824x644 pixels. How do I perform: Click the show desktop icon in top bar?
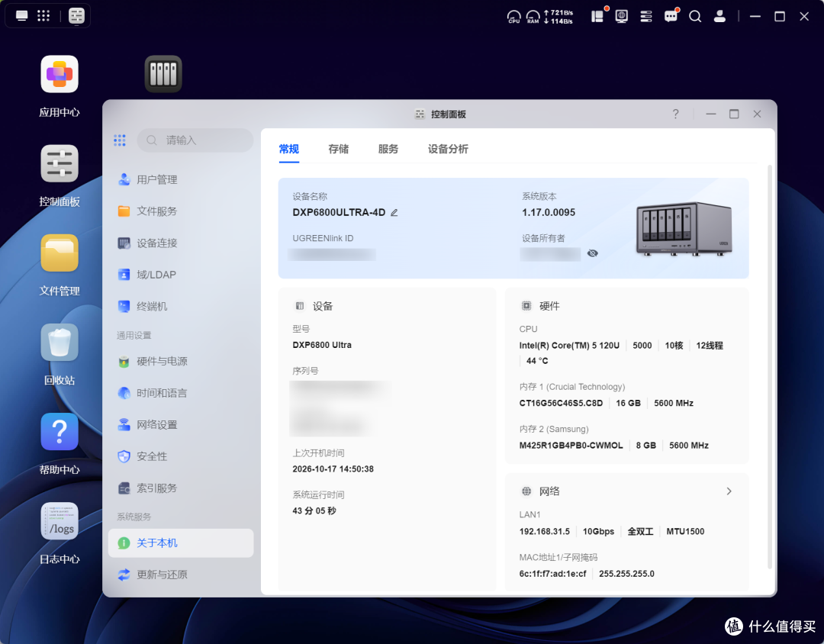[21, 16]
